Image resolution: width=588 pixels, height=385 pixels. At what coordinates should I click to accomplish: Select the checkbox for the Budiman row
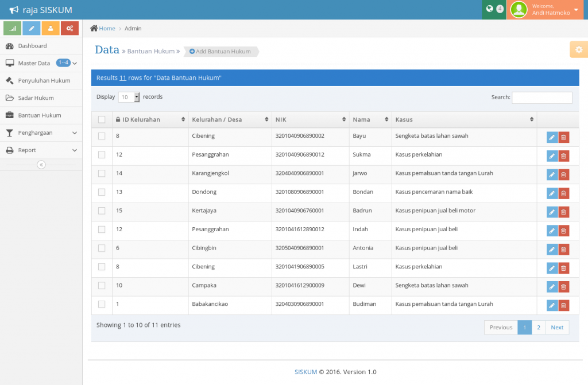(102, 304)
